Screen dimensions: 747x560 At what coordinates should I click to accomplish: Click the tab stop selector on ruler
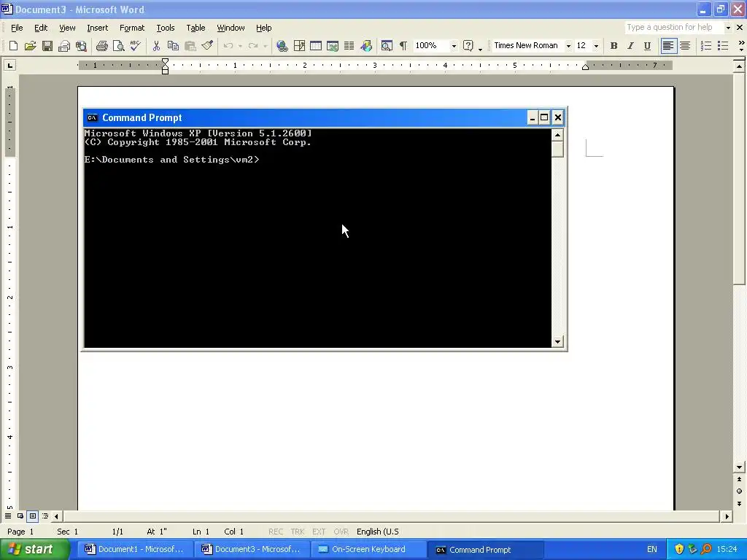click(9, 65)
